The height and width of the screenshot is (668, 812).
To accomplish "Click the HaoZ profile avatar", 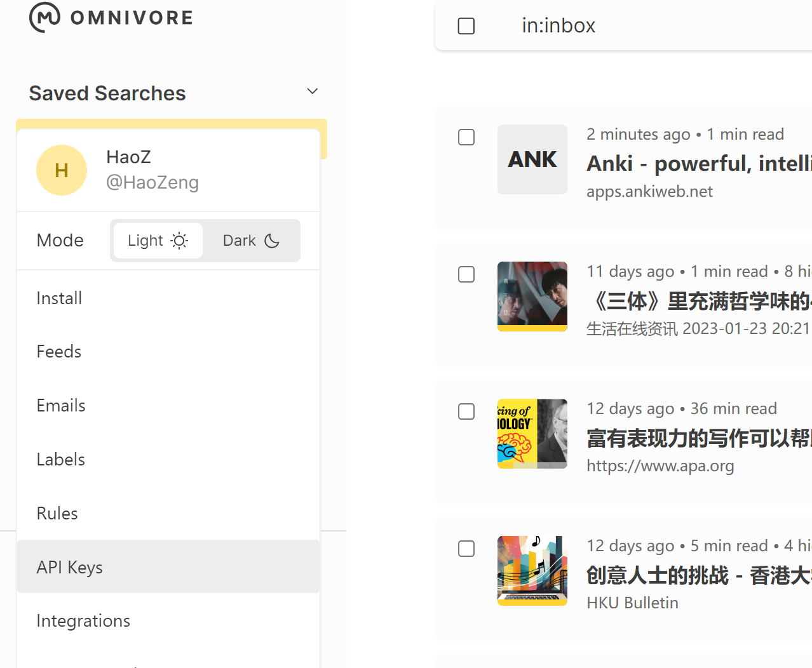I will click(62, 170).
